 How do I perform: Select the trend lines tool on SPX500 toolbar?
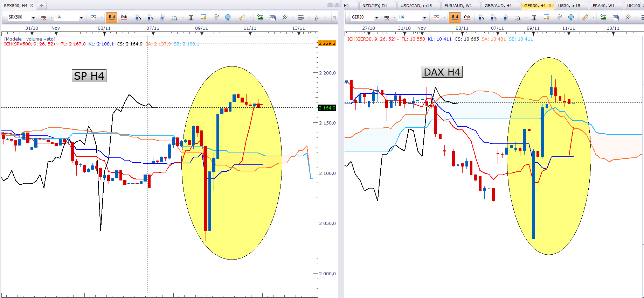285,17
